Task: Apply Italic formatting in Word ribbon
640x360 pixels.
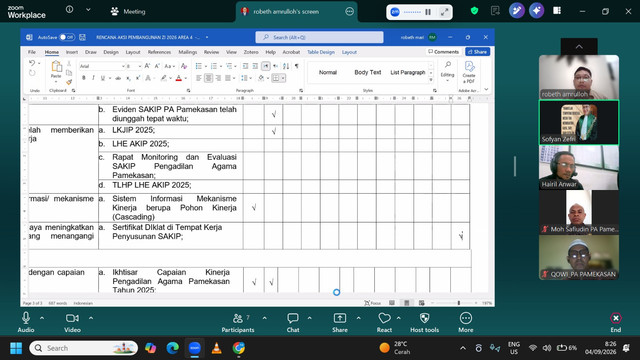Action: pos(93,78)
